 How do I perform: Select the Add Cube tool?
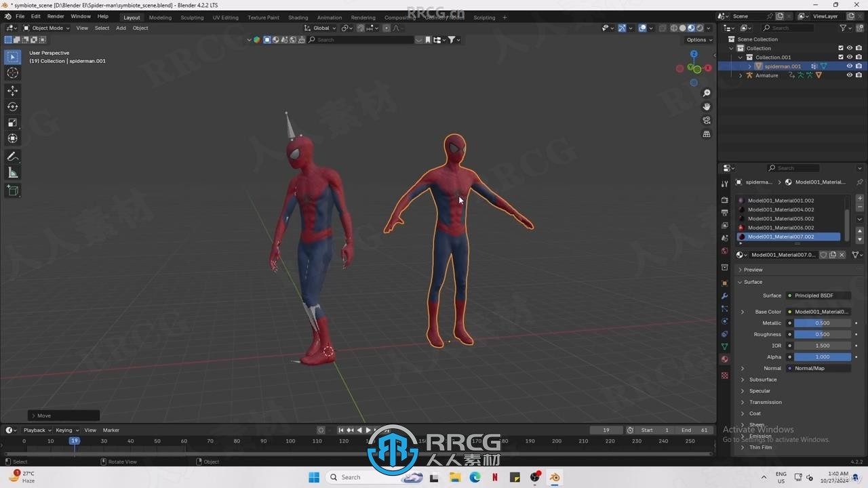click(x=13, y=191)
